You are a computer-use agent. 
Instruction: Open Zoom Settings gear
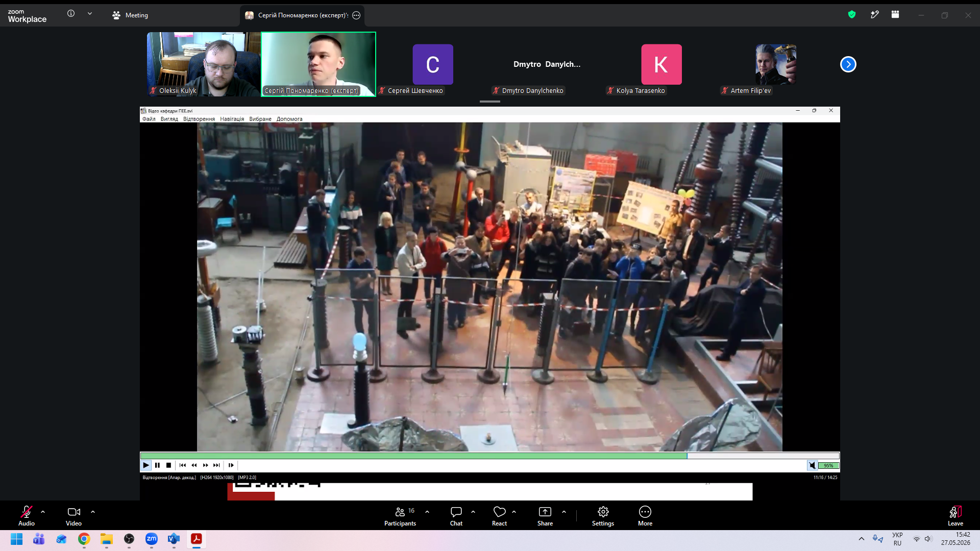pyautogui.click(x=603, y=516)
